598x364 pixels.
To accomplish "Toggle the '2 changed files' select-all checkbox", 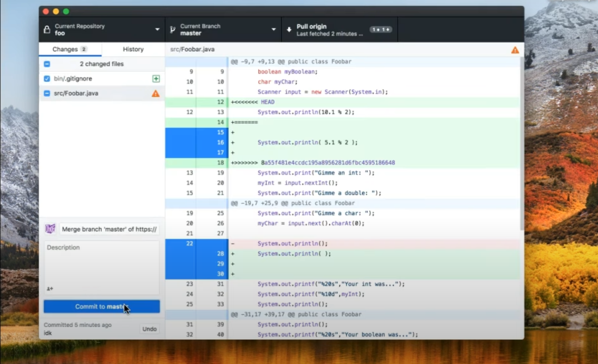I will coord(47,64).
